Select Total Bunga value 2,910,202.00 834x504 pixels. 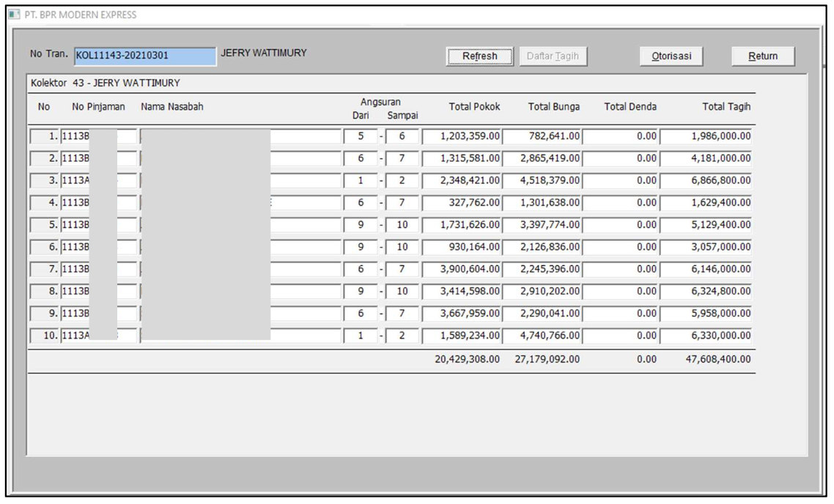pyautogui.click(x=543, y=292)
